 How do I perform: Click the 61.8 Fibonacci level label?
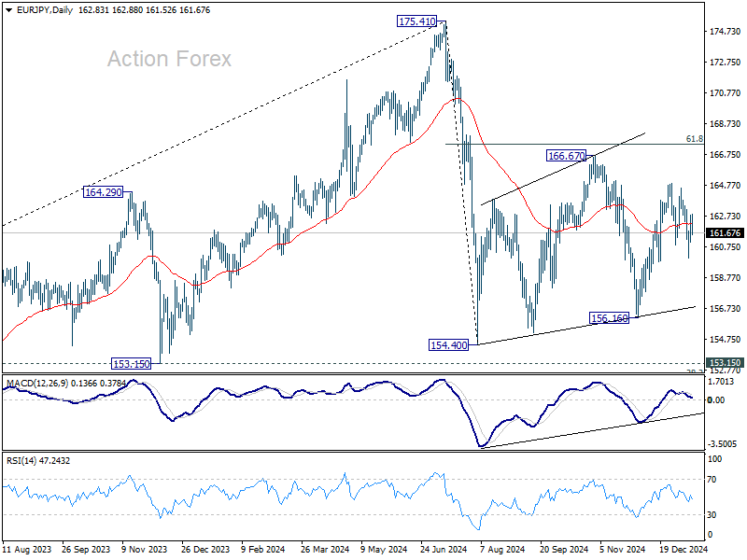click(693, 138)
